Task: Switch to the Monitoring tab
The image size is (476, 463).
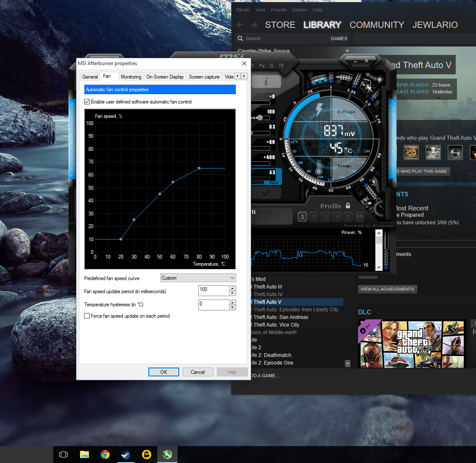Action: coord(131,77)
